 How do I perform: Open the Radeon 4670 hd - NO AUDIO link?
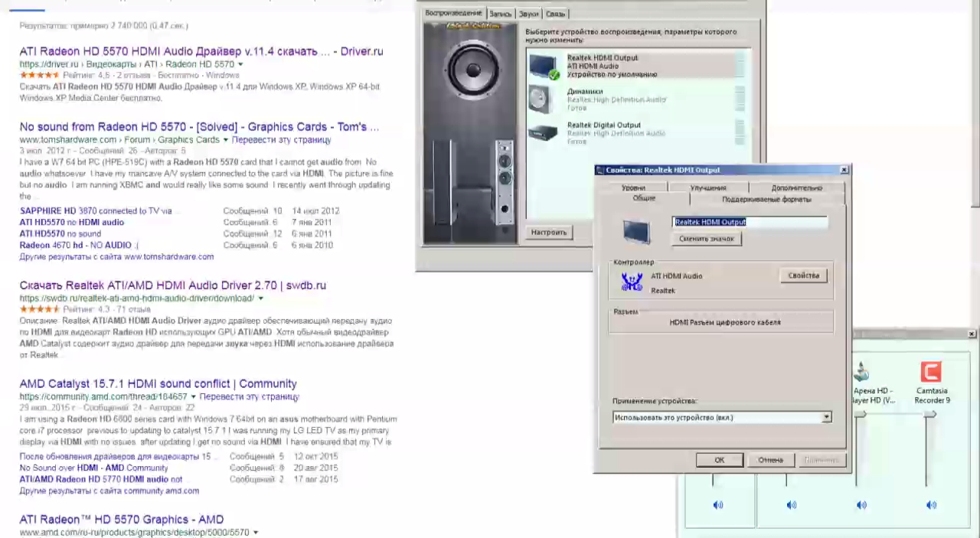pyautogui.click(x=79, y=245)
